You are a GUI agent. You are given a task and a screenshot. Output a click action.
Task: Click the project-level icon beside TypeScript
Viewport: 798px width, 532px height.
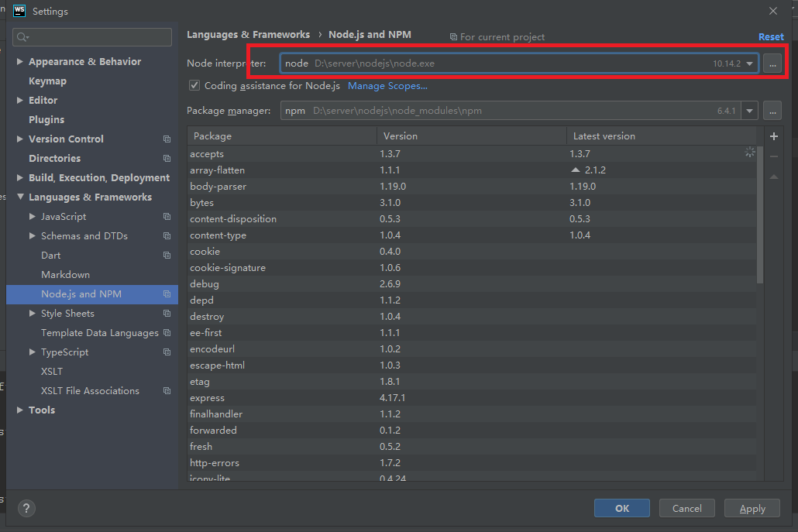tap(167, 352)
